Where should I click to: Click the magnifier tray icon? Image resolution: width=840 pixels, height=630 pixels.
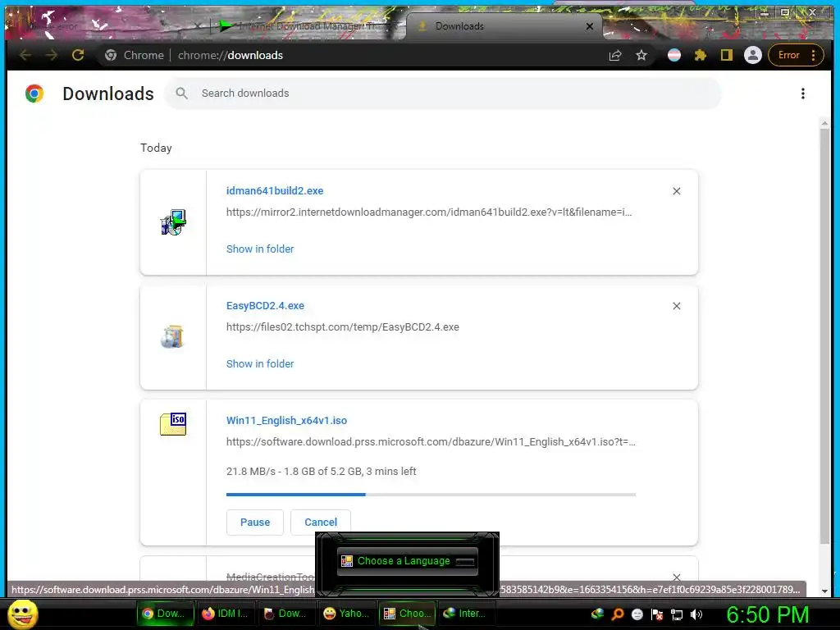617,614
